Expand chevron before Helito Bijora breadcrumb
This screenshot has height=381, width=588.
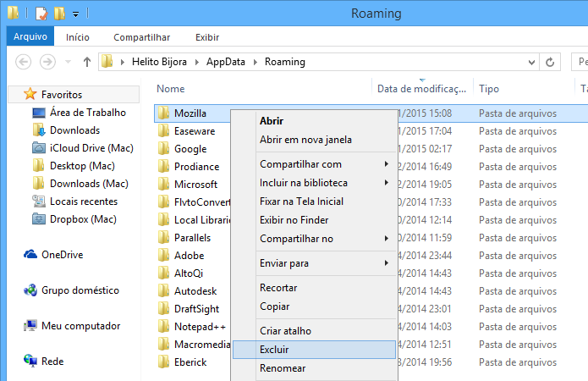(x=122, y=62)
